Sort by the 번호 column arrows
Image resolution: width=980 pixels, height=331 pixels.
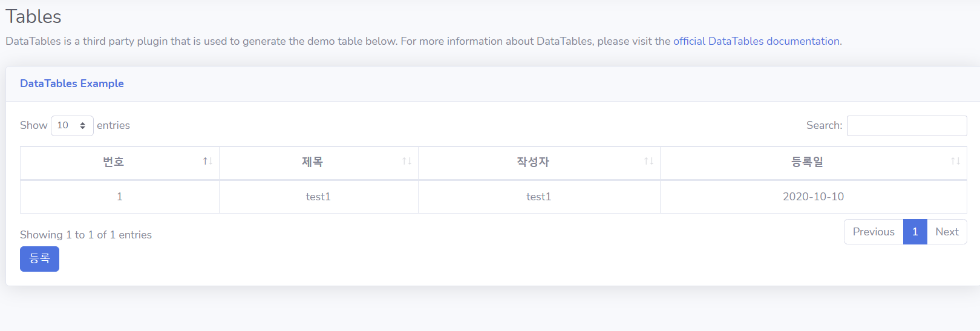pyautogui.click(x=207, y=161)
